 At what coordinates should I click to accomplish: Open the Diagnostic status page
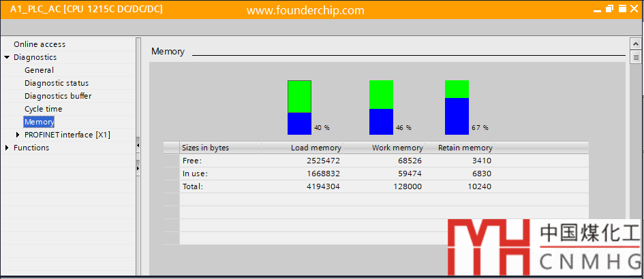[x=57, y=83]
